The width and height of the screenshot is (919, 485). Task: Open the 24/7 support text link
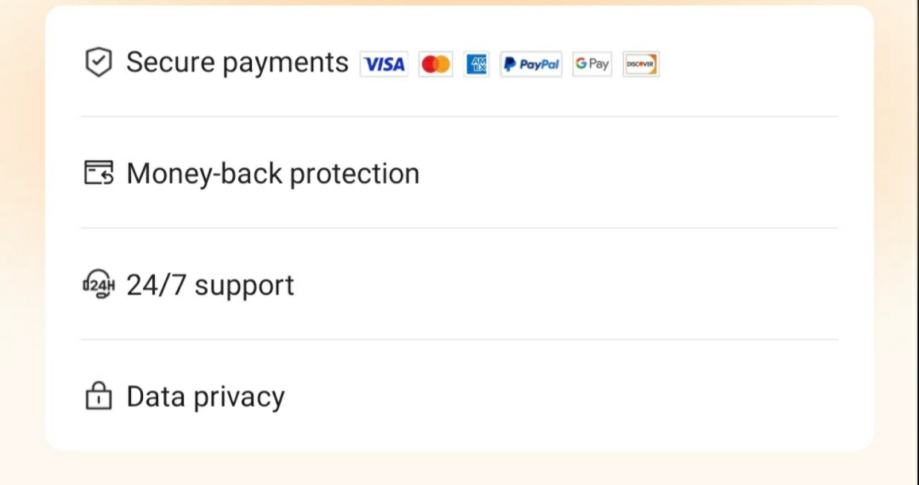[x=210, y=286]
